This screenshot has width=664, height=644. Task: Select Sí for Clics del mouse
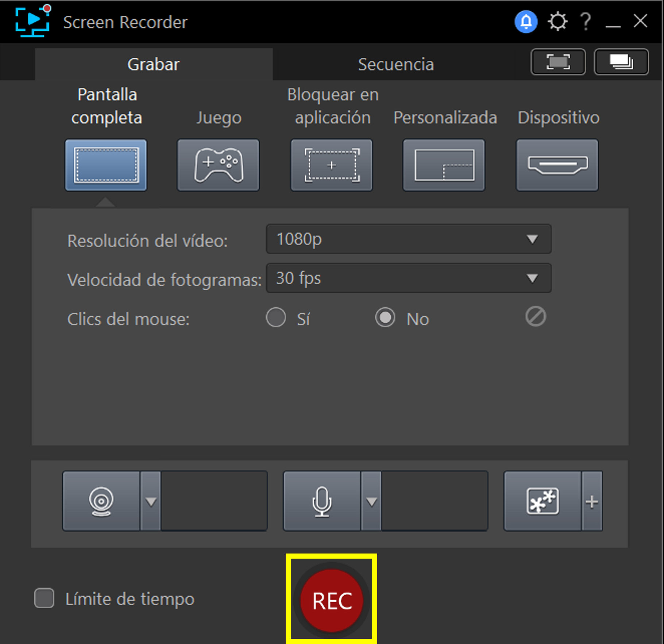[x=276, y=318]
